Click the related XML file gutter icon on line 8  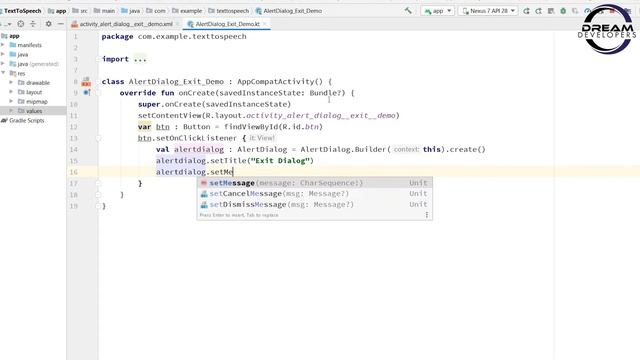pyautogui.click(x=86, y=82)
